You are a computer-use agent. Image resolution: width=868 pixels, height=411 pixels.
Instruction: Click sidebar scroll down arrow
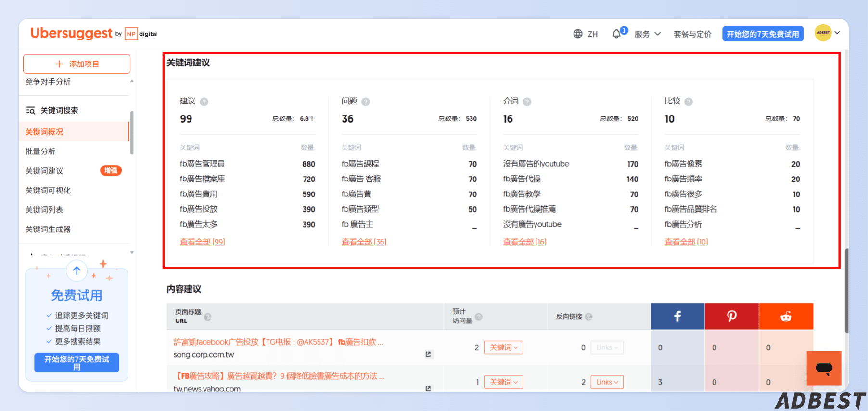pos(132,252)
